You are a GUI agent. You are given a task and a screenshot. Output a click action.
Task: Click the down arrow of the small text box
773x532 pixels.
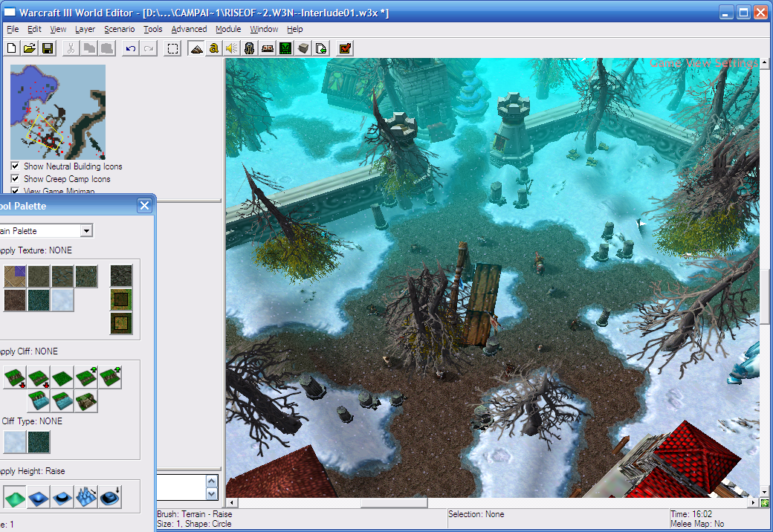(212, 493)
